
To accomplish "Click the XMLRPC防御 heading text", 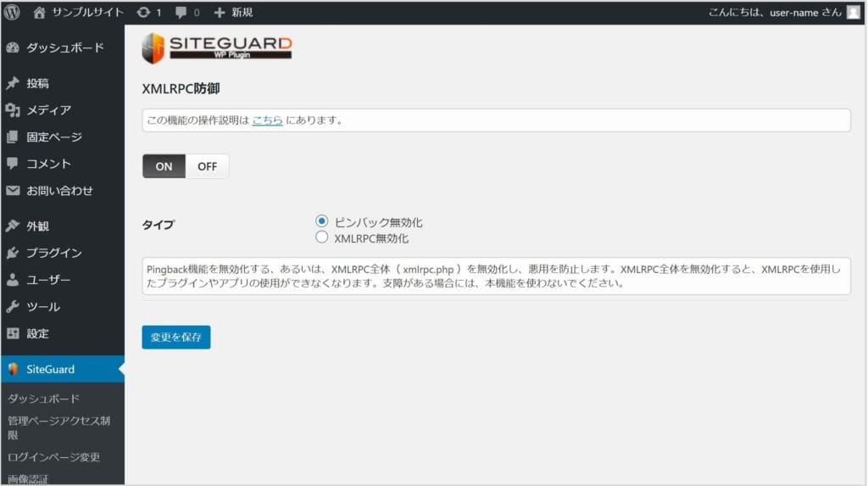I will pyautogui.click(x=181, y=89).
